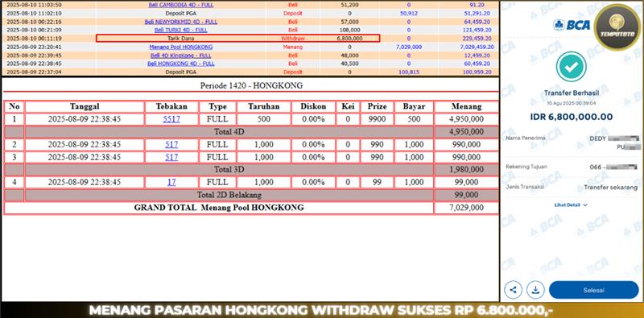
Task: Click the 7,029,459.20 balance value
Action: point(476,47)
